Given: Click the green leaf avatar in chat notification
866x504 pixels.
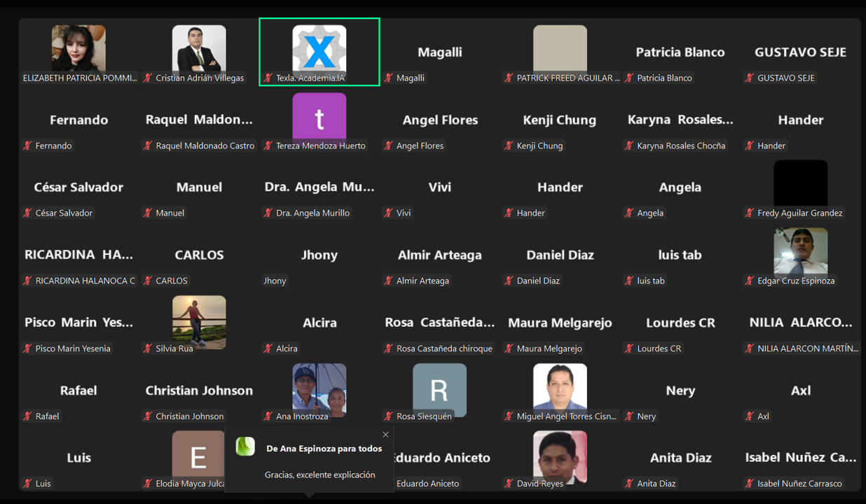Looking at the screenshot, I should [x=245, y=447].
